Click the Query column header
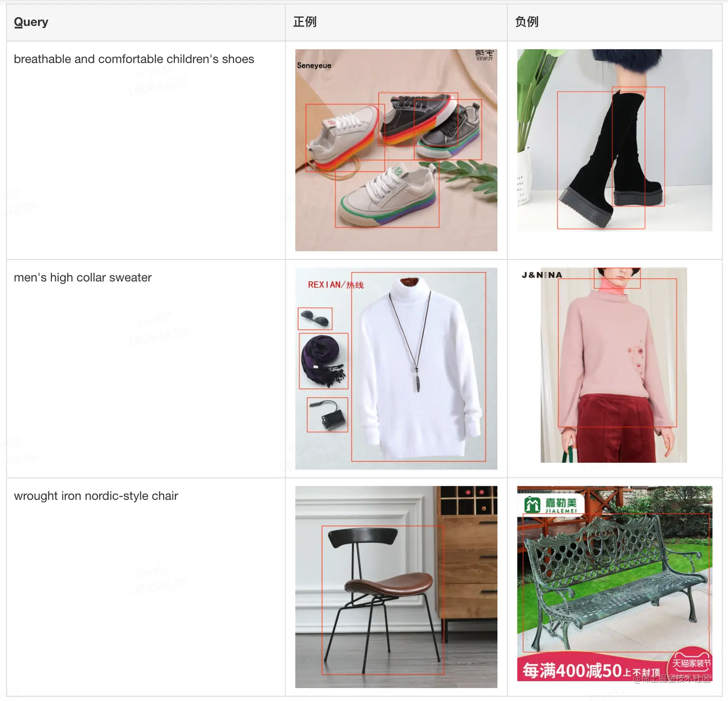The width and height of the screenshot is (728, 701). (x=31, y=22)
